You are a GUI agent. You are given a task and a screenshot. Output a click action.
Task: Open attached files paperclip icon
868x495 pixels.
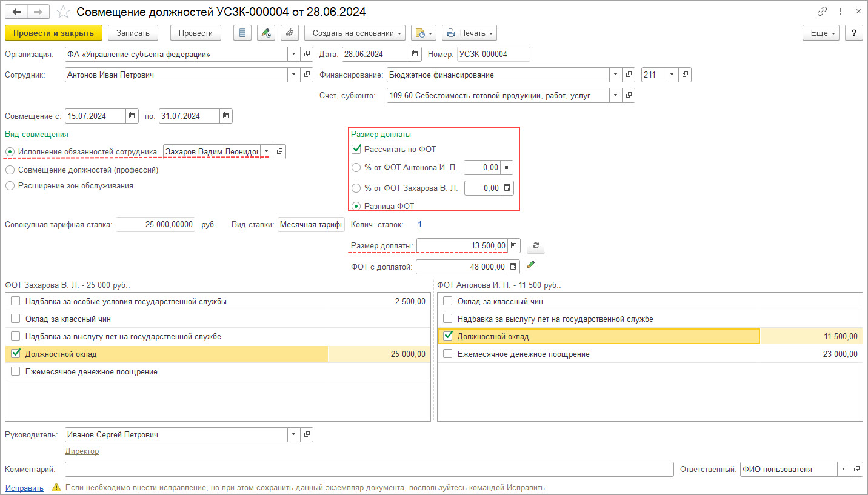[x=290, y=33]
